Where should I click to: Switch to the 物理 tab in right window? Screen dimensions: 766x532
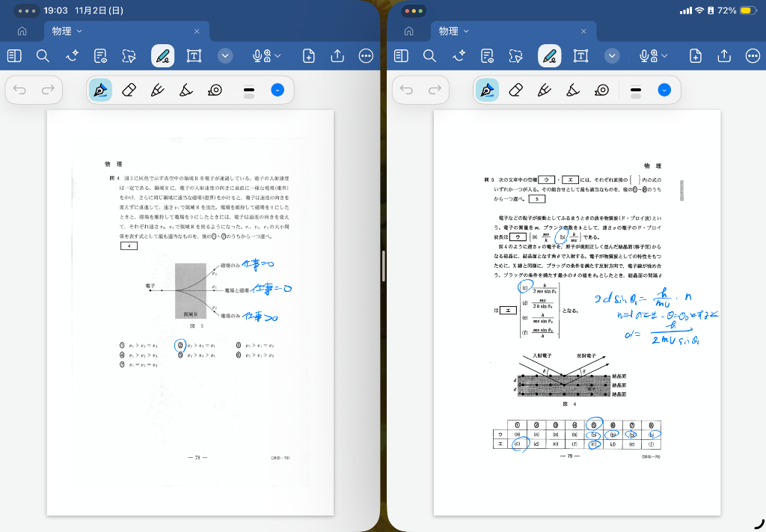click(449, 31)
